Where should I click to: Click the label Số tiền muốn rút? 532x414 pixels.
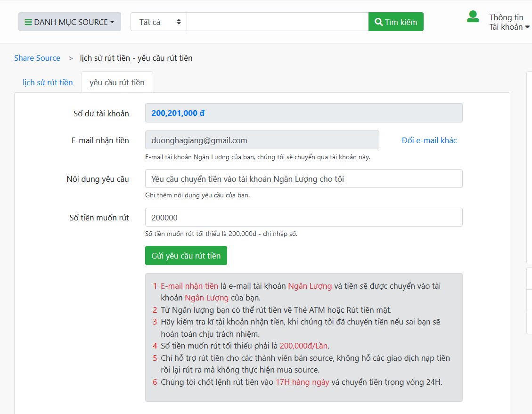tap(99, 218)
